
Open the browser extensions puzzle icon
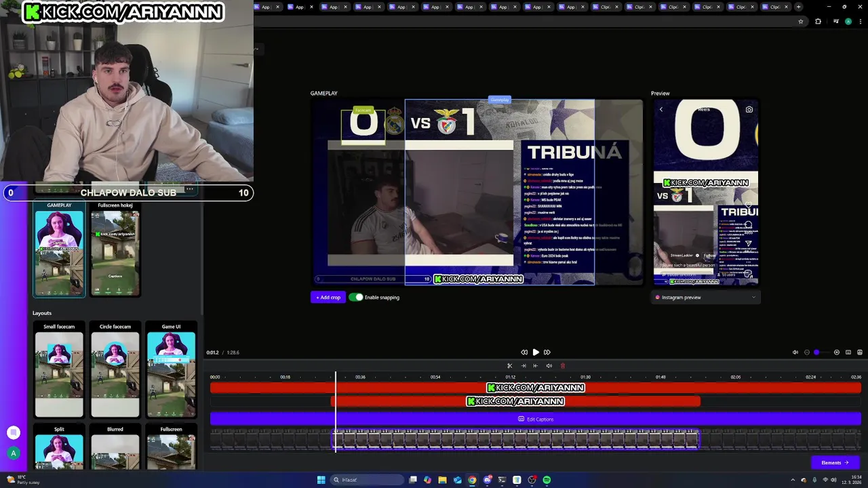[x=818, y=21]
